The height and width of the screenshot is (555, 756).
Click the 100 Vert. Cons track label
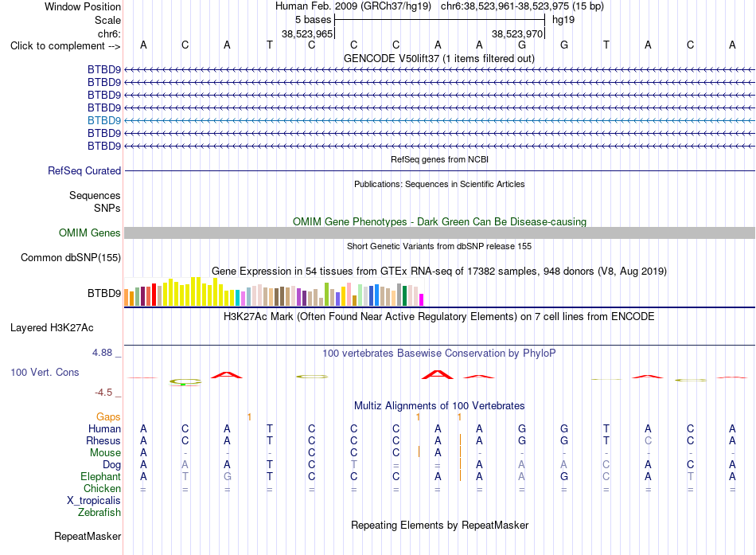click(x=45, y=372)
